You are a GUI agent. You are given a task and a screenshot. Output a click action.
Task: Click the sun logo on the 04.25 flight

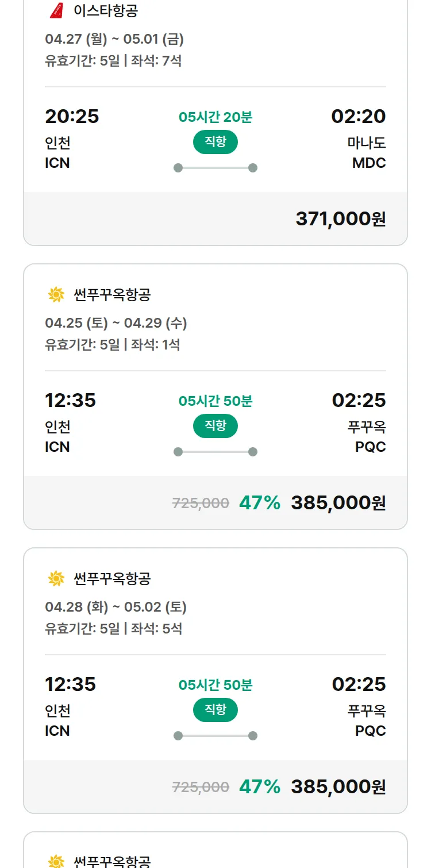tap(56, 295)
